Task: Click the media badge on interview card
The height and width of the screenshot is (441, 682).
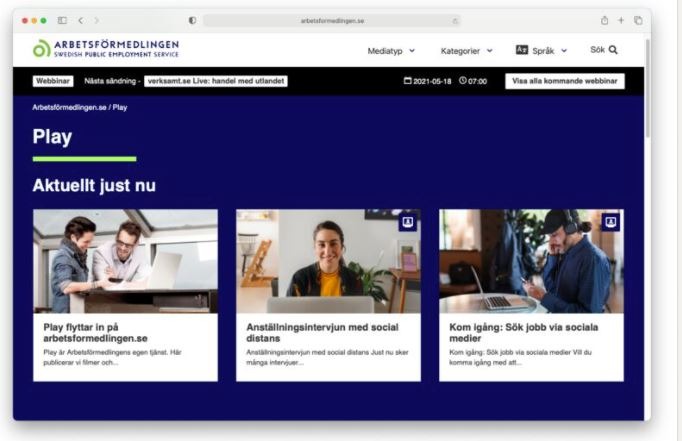Action: click(407, 222)
